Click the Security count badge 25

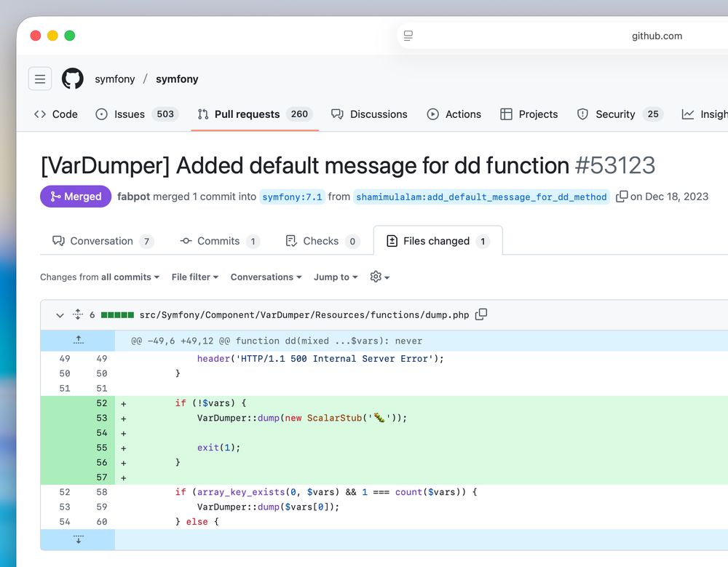[x=653, y=114]
